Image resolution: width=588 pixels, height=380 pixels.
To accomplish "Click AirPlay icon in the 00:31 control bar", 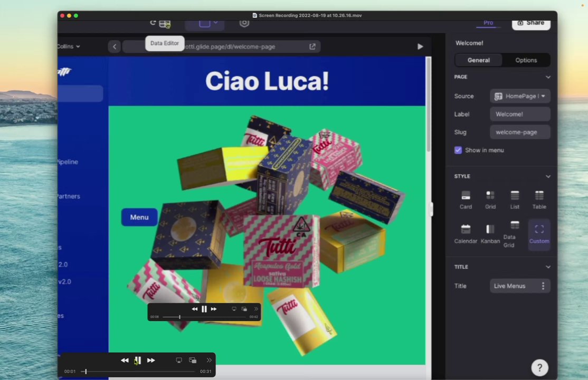I will coord(179,360).
